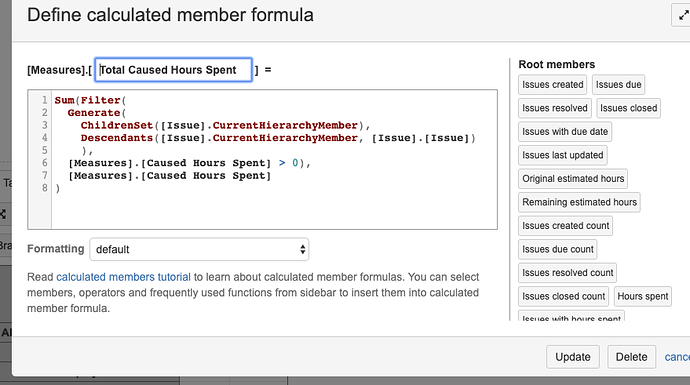Insert the Issues due count member
690x385 pixels.
(x=558, y=249)
